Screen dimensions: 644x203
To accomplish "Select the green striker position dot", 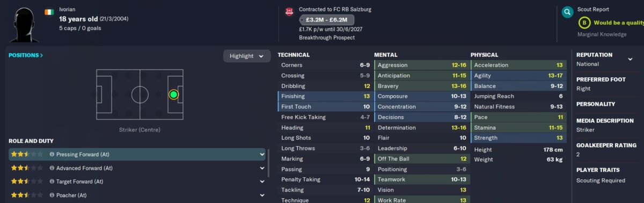I will pos(173,95).
